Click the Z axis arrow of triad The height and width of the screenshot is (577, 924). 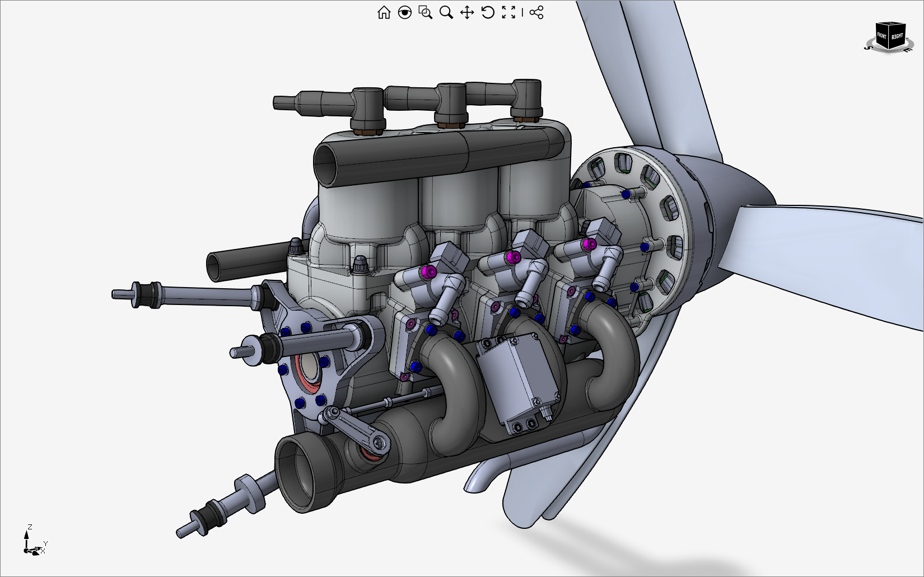(26, 536)
